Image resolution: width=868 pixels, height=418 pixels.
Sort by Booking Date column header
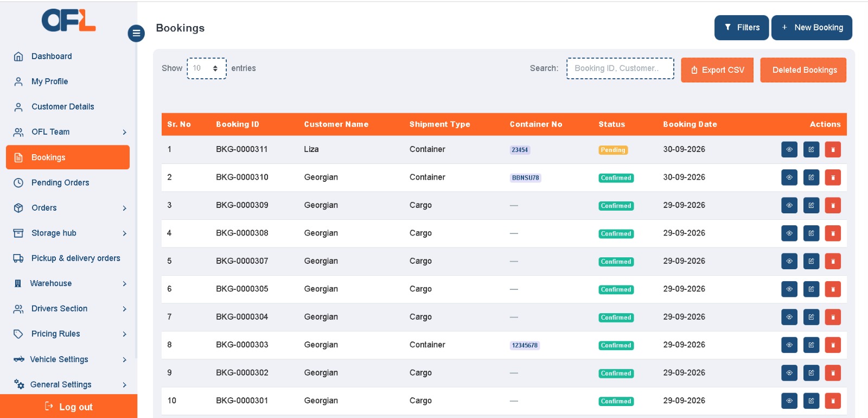690,124
